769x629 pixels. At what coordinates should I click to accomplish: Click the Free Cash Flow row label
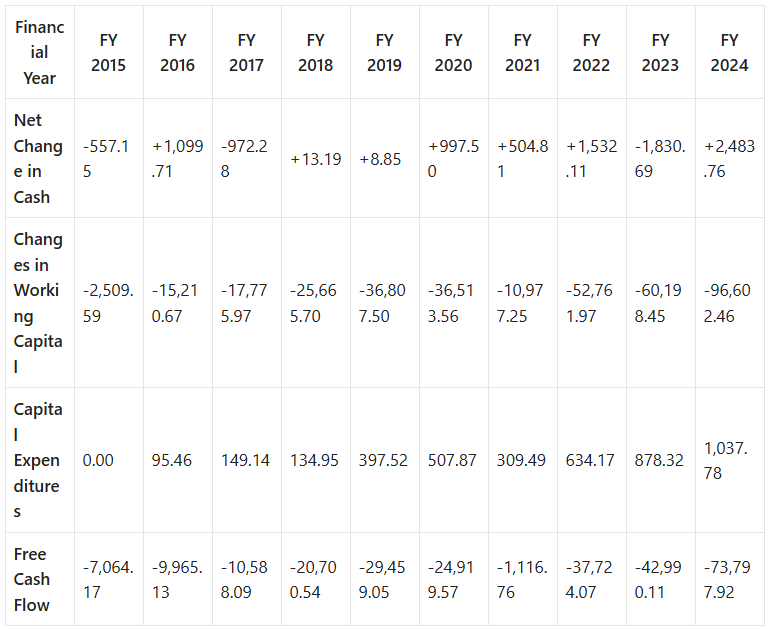coord(32,579)
